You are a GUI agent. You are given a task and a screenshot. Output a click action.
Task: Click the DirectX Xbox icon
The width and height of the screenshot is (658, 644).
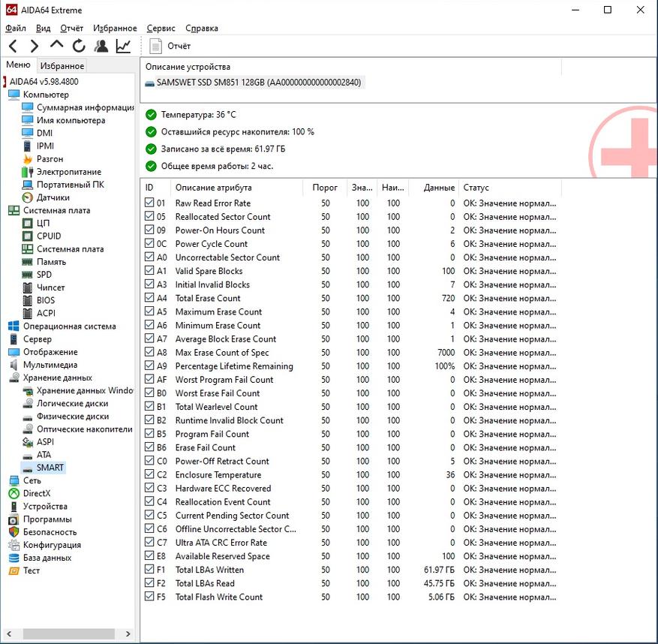[x=14, y=493]
